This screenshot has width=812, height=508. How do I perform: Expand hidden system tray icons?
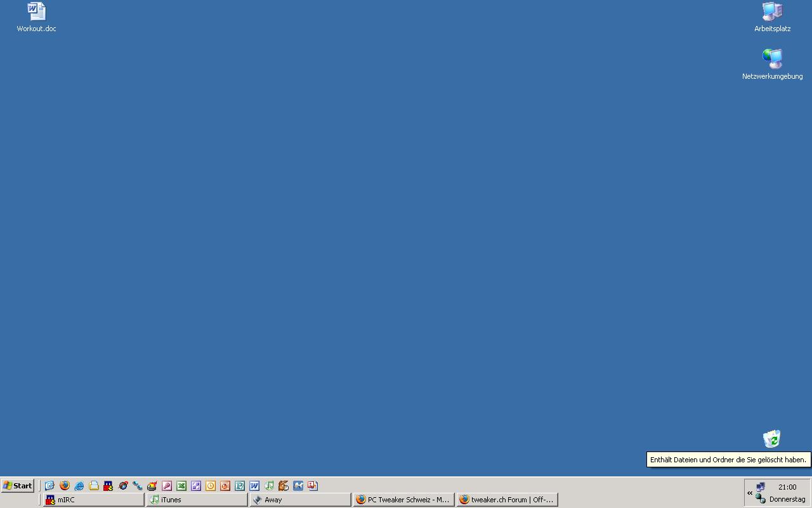[750, 493]
